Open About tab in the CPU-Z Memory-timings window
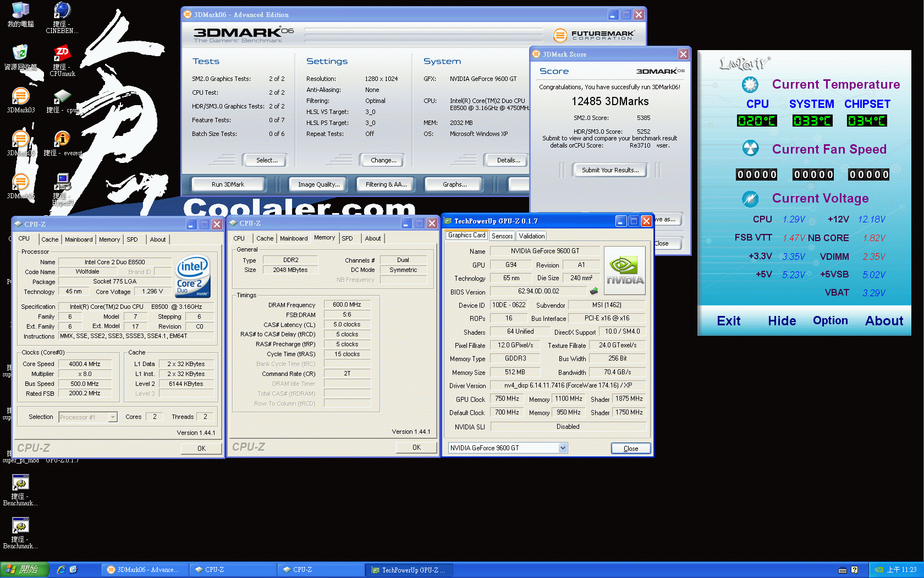 click(373, 238)
